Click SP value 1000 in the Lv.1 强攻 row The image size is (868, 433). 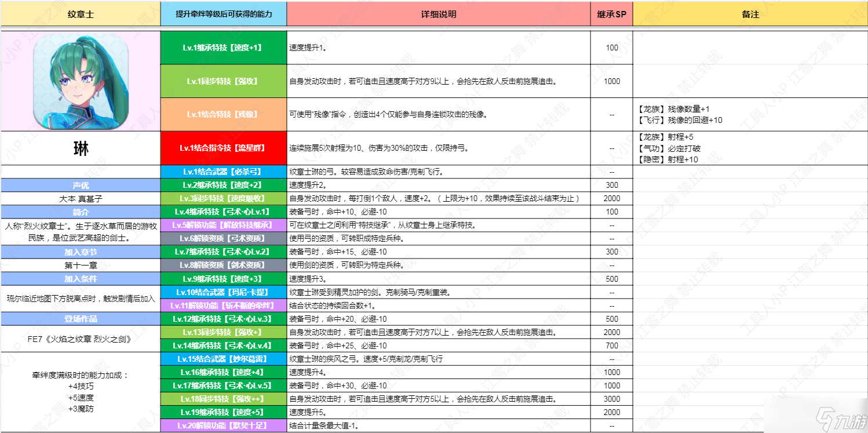[612, 82]
